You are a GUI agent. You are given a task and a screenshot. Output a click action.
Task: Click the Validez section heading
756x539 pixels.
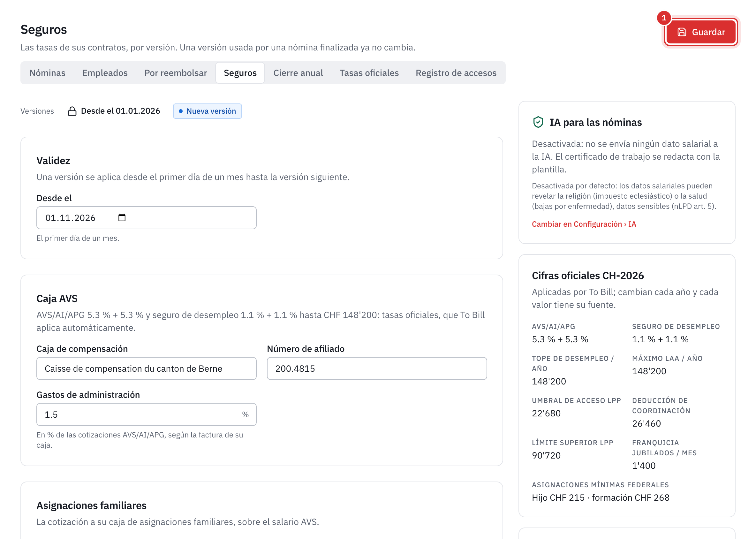pos(53,161)
